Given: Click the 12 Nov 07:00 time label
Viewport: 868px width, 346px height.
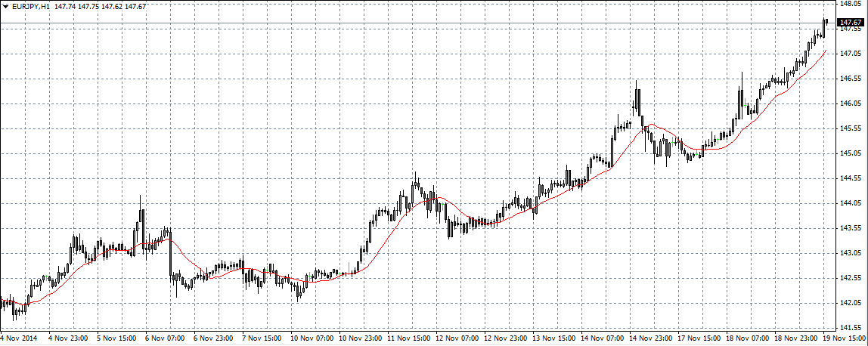Looking at the screenshot, I should click(456, 338).
